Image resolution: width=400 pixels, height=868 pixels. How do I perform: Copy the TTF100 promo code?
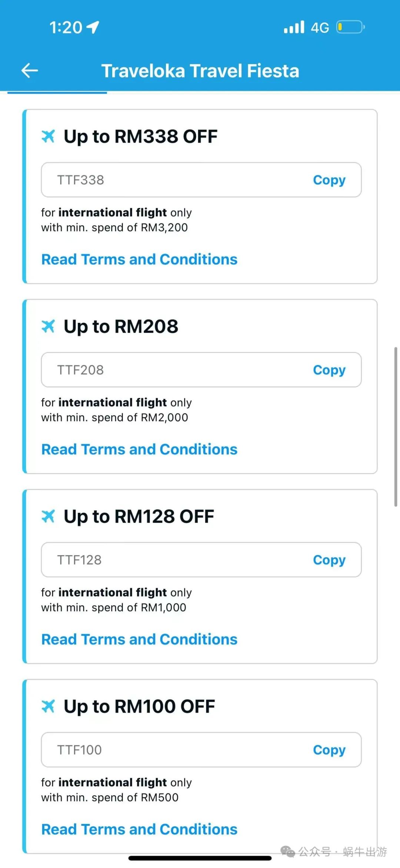329,750
